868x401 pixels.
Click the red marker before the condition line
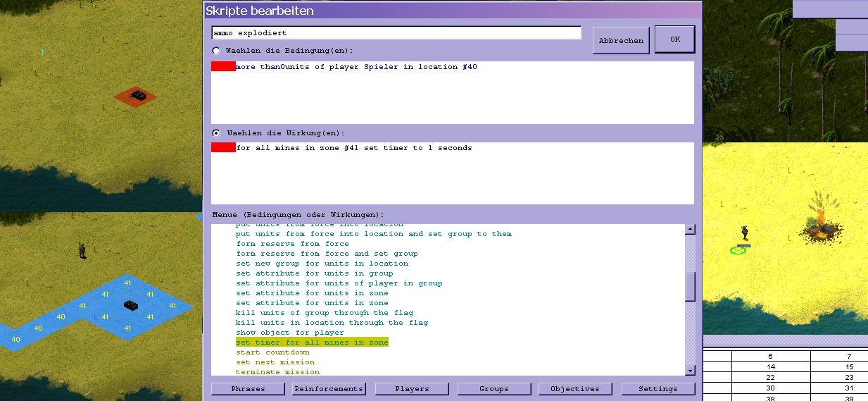tap(223, 67)
